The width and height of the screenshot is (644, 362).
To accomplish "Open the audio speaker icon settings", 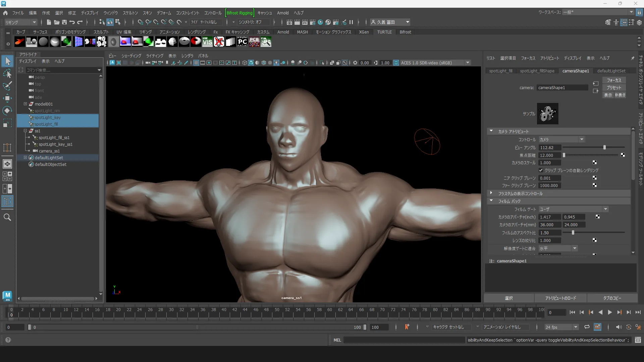I will coord(619,327).
